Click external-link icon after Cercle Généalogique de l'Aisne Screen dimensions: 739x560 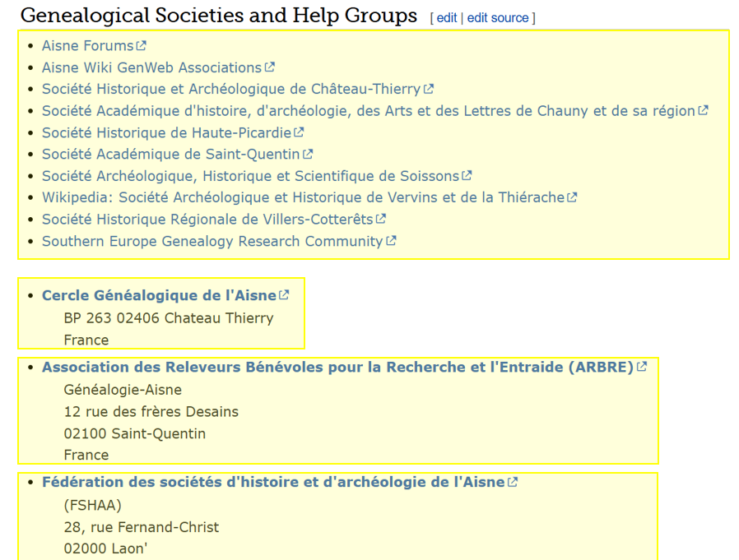(x=284, y=295)
